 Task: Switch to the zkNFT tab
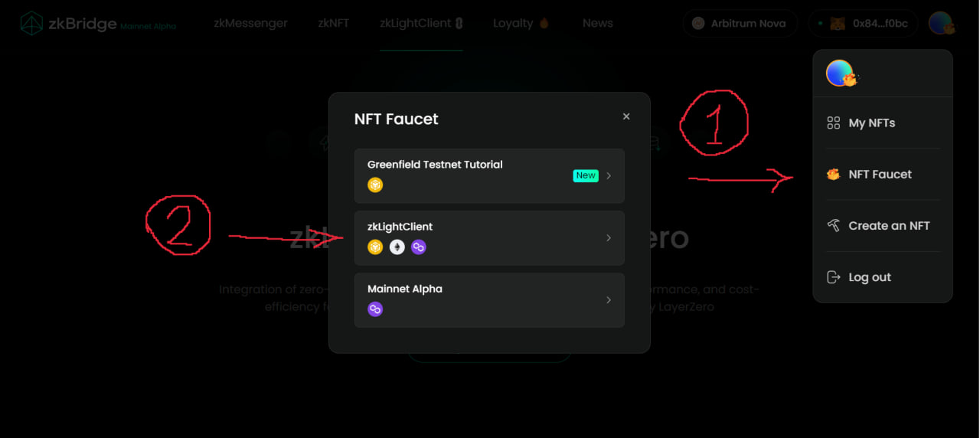coord(333,23)
